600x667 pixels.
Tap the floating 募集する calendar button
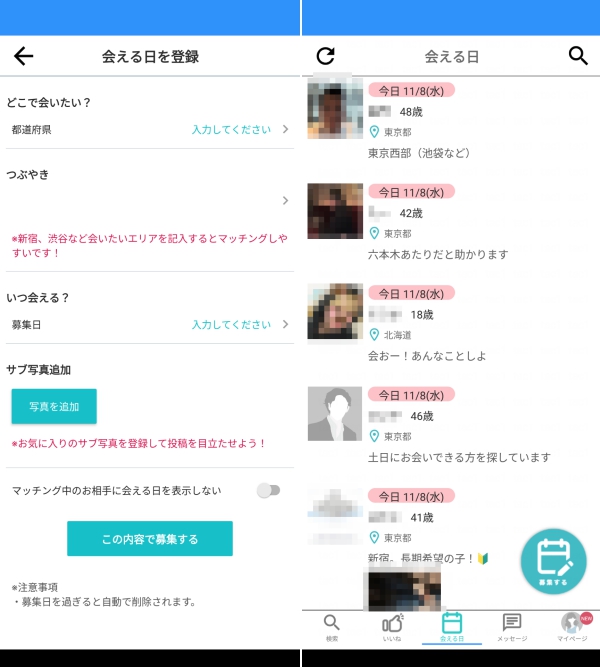pyautogui.click(x=553, y=561)
